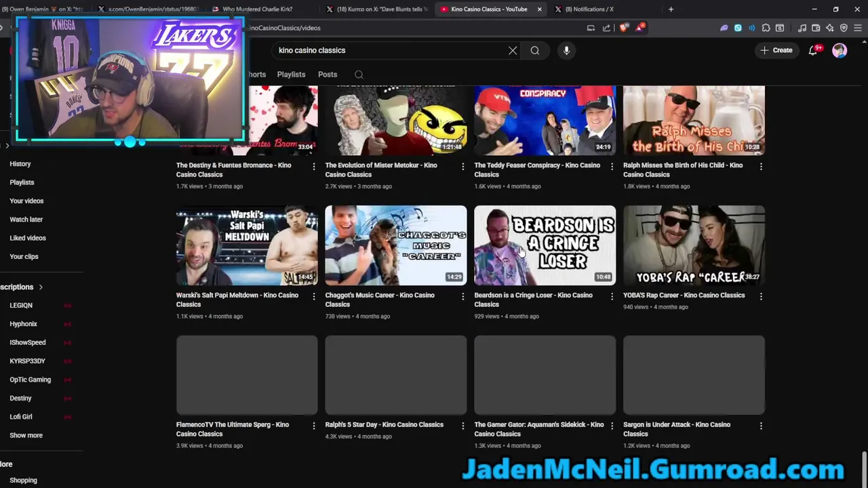Open options for YOBA'S Rap Career video

[x=761, y=296]
